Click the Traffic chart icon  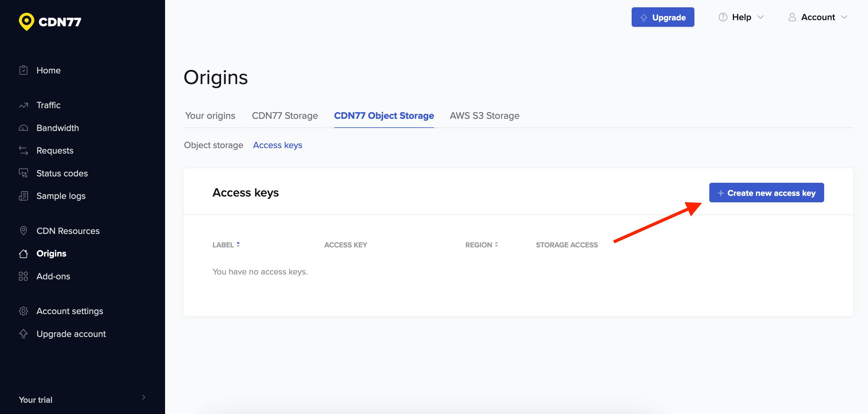pos(23,105)
